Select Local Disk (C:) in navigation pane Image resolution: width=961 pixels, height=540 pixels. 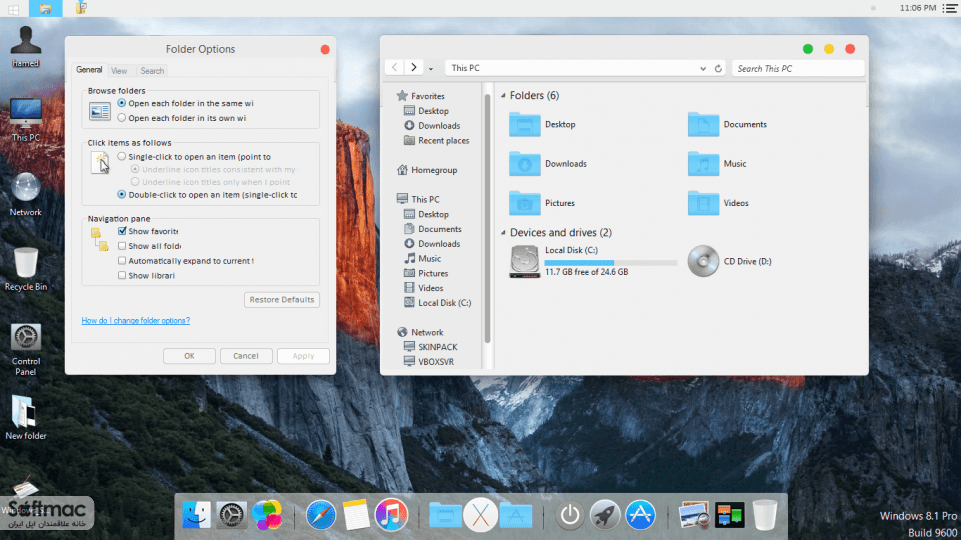[x=438, y=303]
